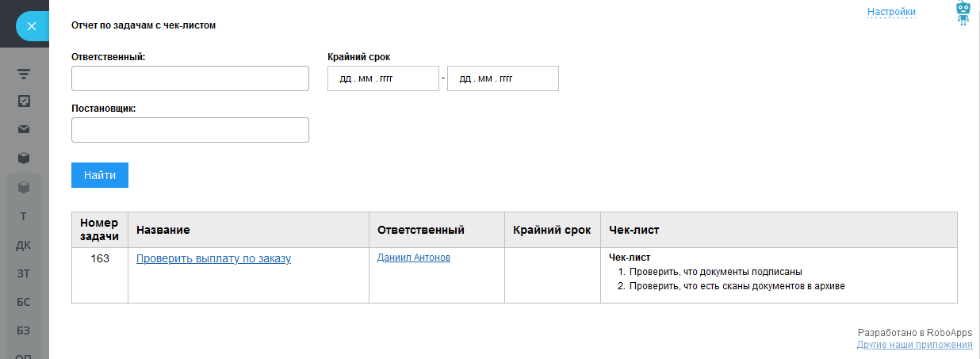Click the start date of Крайний срок

pyautogui.click(x=383, y=78)
